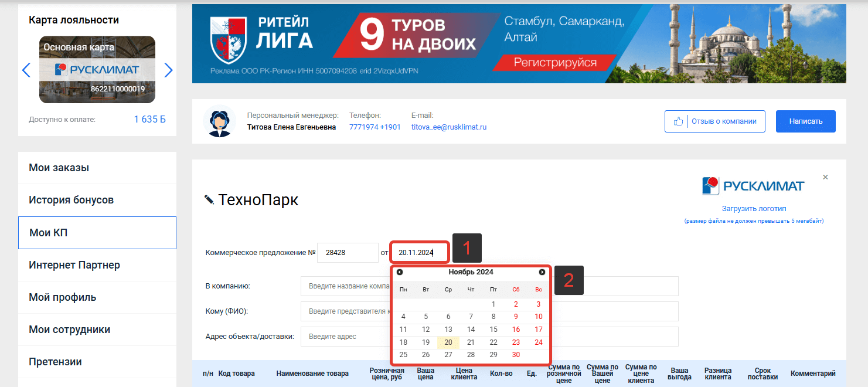Click the Карта лояльности heading
Image resolution: width=868 pixels, height=387 pixels.
(74, 20)
